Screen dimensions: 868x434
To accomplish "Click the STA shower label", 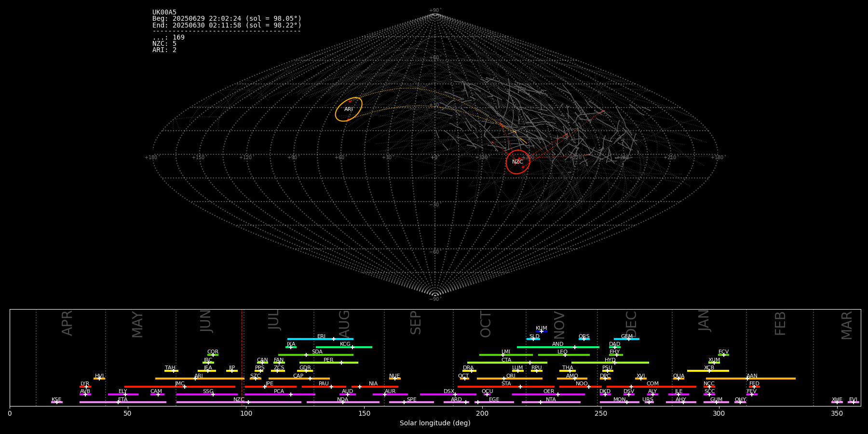I will [x=506, y=384].
